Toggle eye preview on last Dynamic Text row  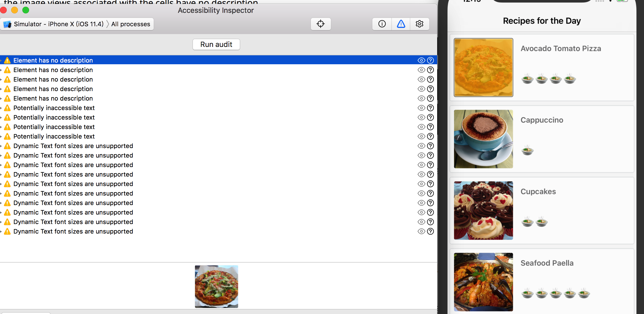click(x=421, y=231)
